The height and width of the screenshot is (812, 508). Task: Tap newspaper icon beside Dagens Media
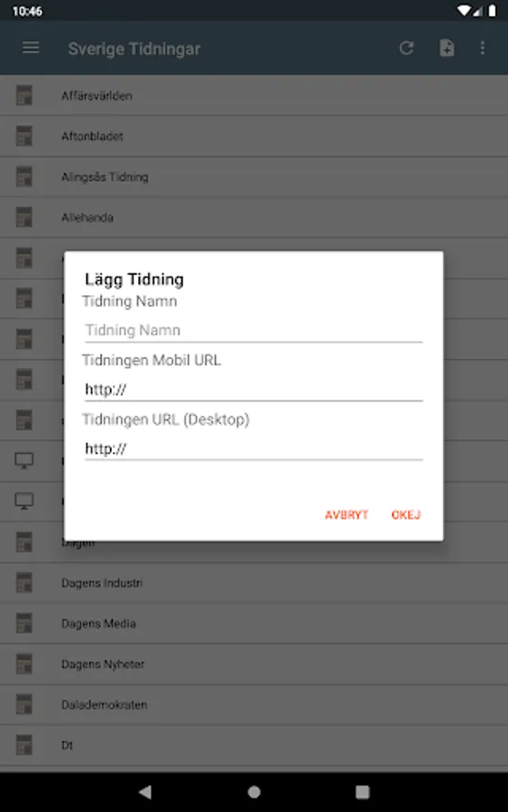click(23, 623)
